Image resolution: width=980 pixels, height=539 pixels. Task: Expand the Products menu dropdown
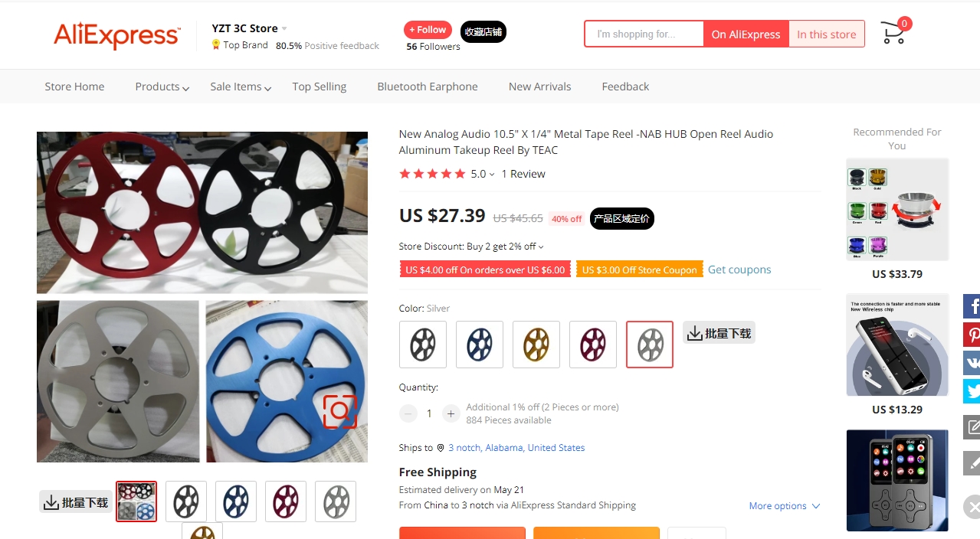tap(162, 87)
